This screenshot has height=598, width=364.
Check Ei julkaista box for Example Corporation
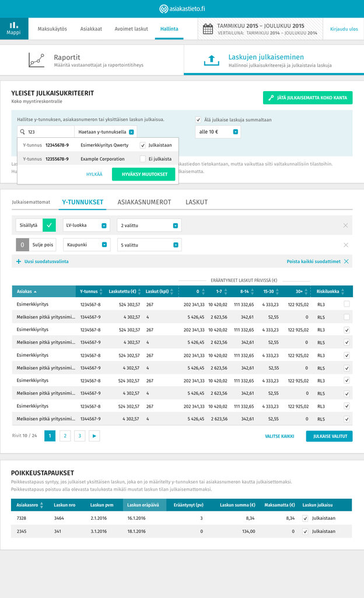pyautogui.click(x=143, y=159)
